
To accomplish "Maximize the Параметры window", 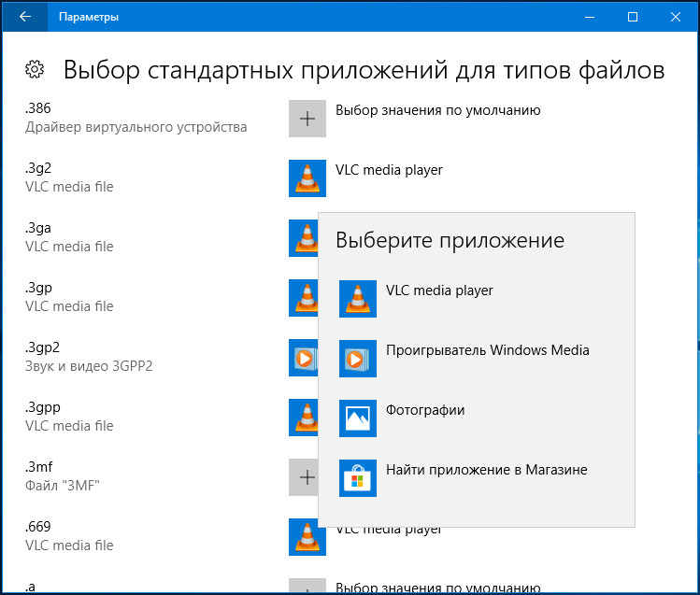I will click(x=633, y=17).
